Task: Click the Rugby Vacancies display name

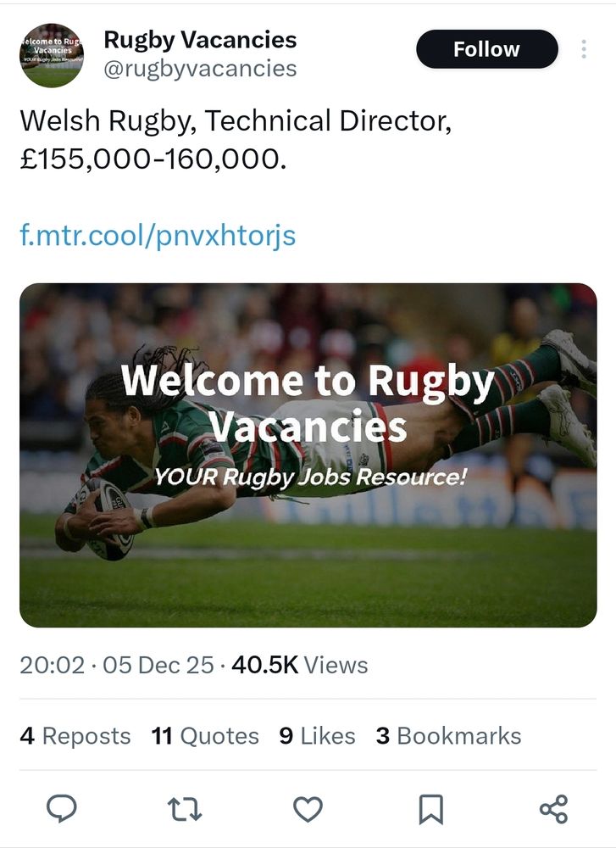Action: pyautogui.click(x=200, y=39)
